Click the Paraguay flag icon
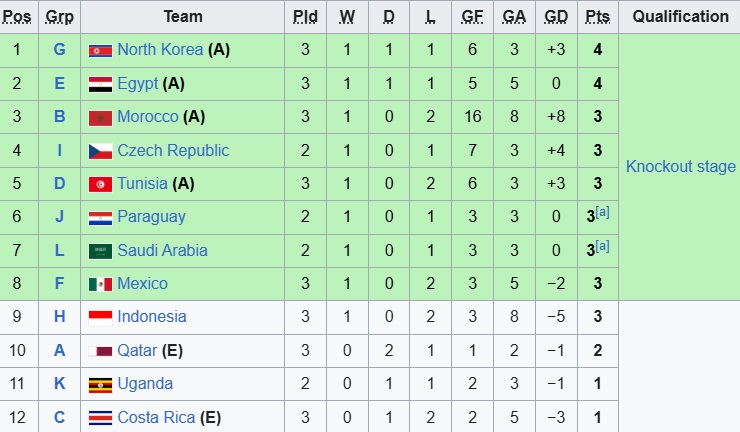 (x=100, y=217)
